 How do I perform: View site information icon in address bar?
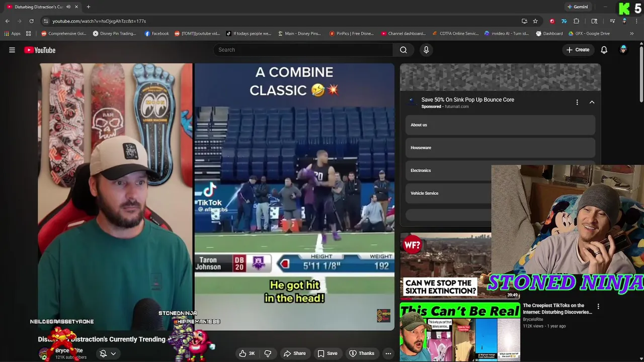point(46,21)
